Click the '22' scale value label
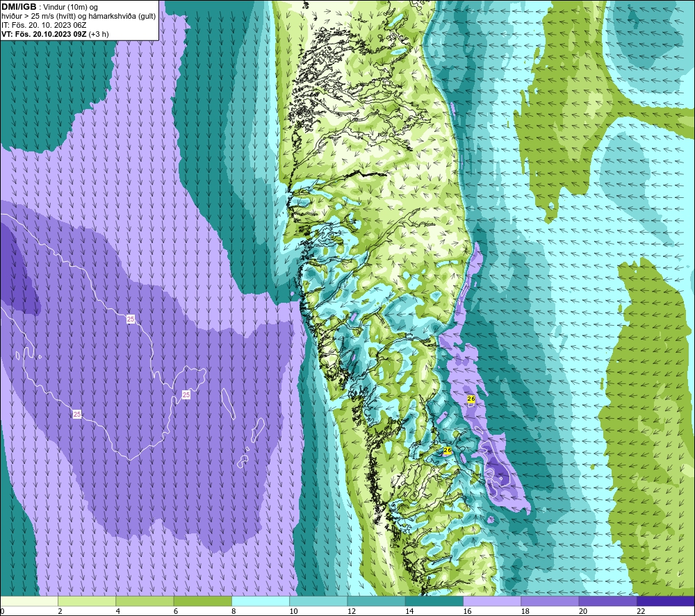The image size is (695, 616). click(x=641, y=611)
